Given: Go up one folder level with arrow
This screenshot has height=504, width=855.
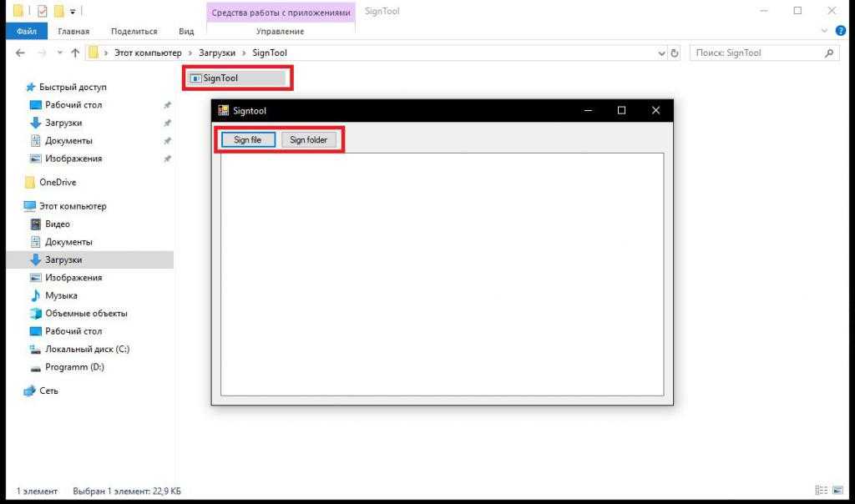Looking at the screenshot, I should point(75,53).
